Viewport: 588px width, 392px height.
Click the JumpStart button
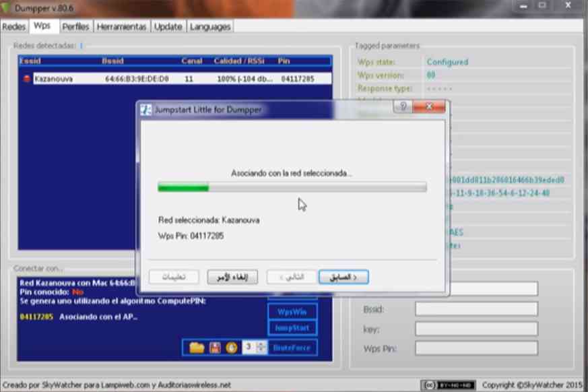pos(292,328)
